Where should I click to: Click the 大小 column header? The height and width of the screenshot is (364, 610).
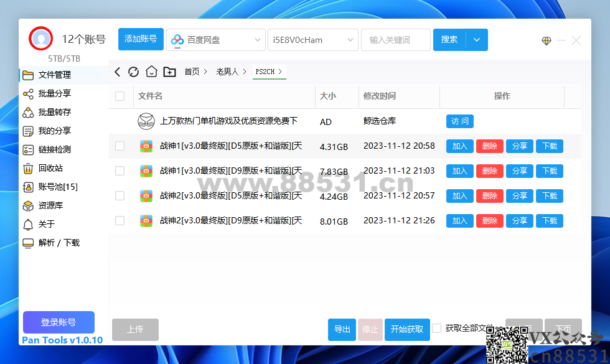[x=328, y=96]
